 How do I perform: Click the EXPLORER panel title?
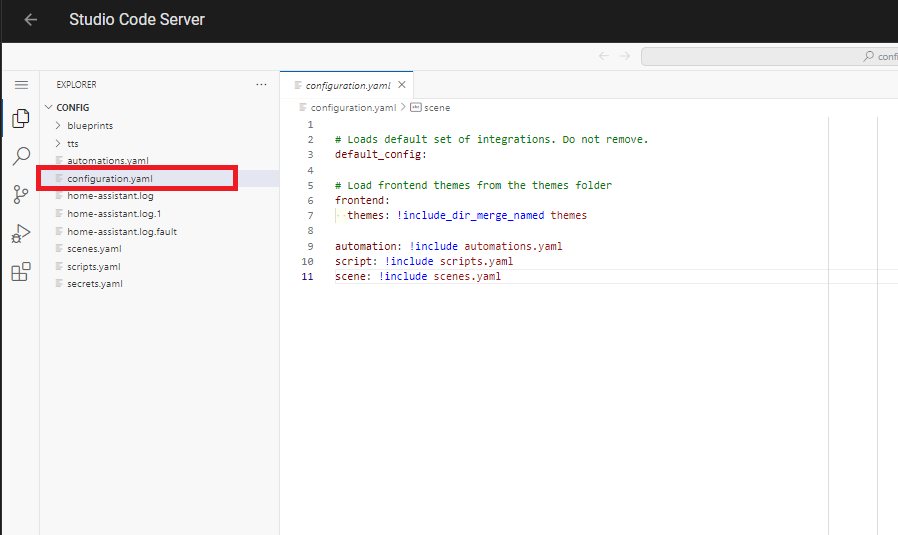coord(76,84)
